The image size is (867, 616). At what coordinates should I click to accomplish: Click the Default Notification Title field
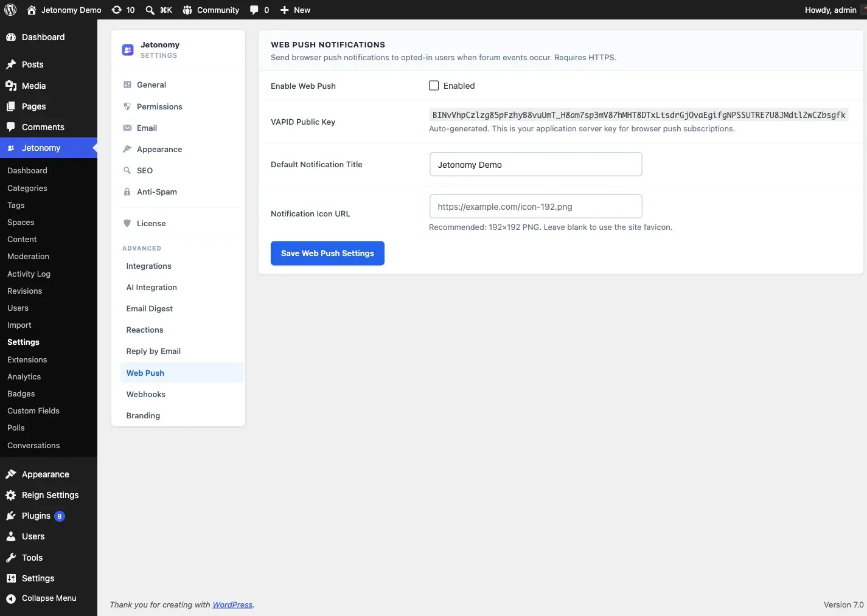[535, 164]
